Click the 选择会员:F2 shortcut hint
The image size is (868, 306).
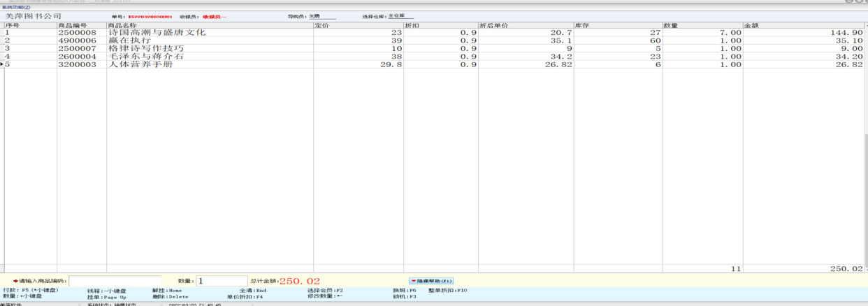point(325,290)
